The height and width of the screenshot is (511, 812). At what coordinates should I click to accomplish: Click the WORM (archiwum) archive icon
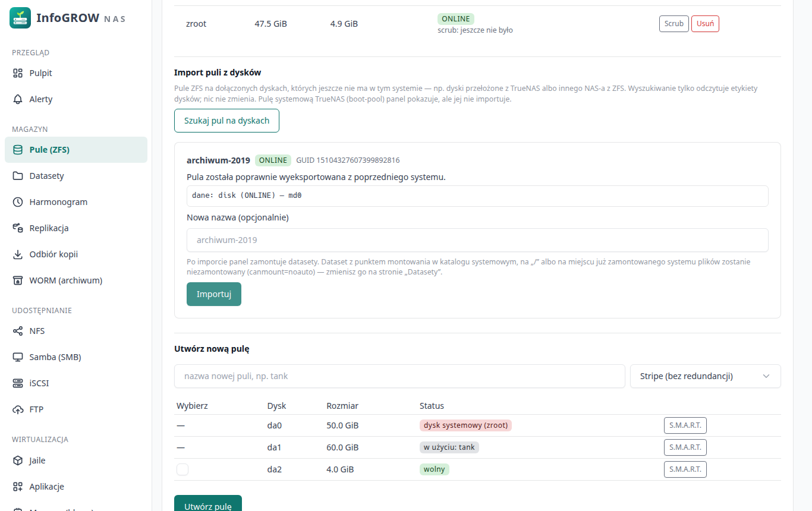tap(18, 280)
